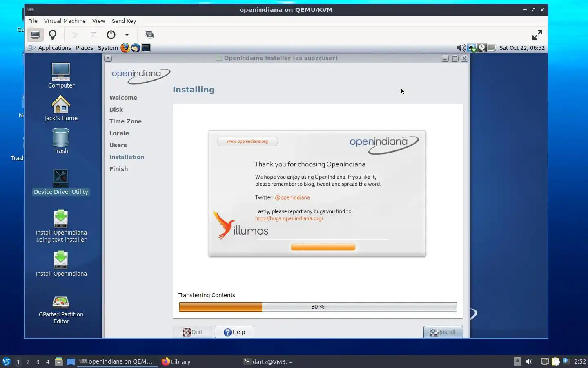Select the Install OpenIndiana desktop icon

[x=61, y=264]
